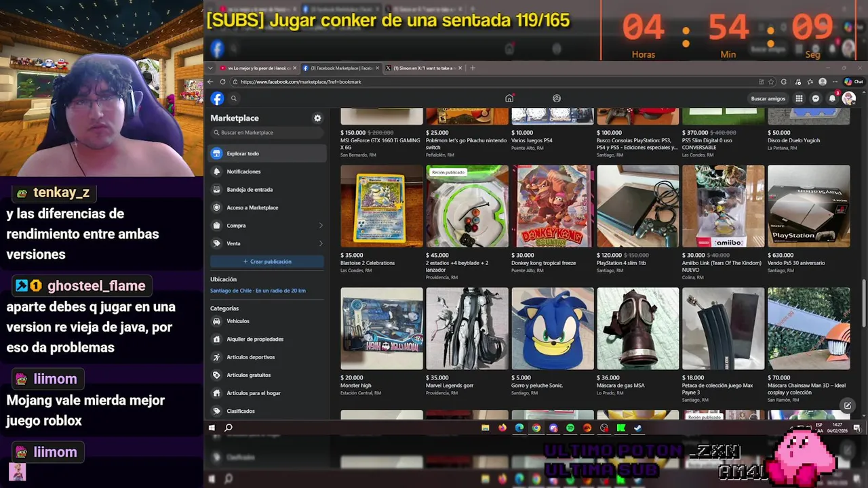The image size is (868, 488).
Task: Open the Marvel Legends gorr figure thumbnail
Action: tap(467, 329)
